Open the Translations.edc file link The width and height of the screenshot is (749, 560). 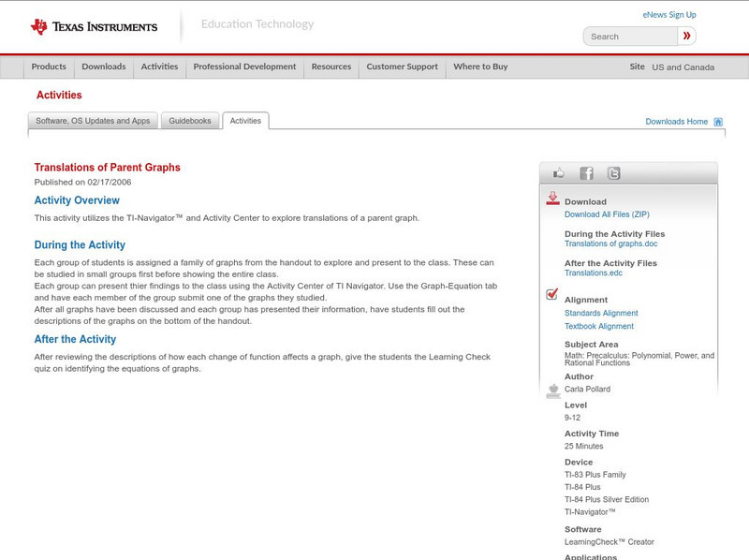tap(594, 273)
